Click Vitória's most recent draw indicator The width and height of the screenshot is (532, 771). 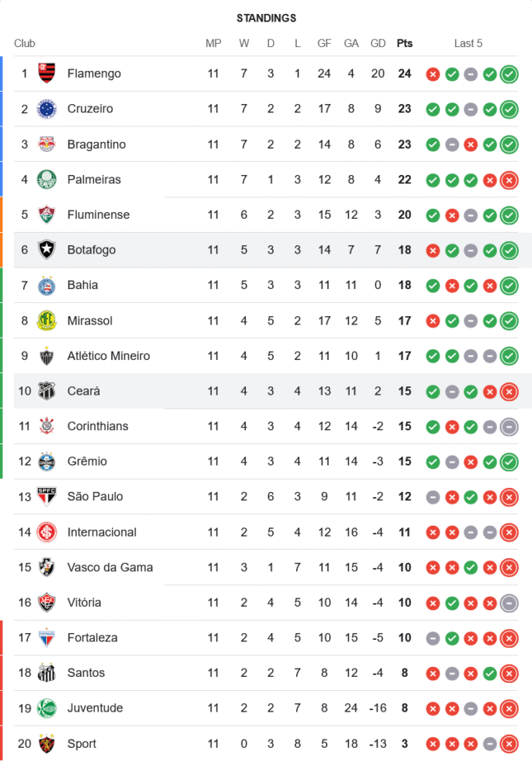click(x=509, y=603)
